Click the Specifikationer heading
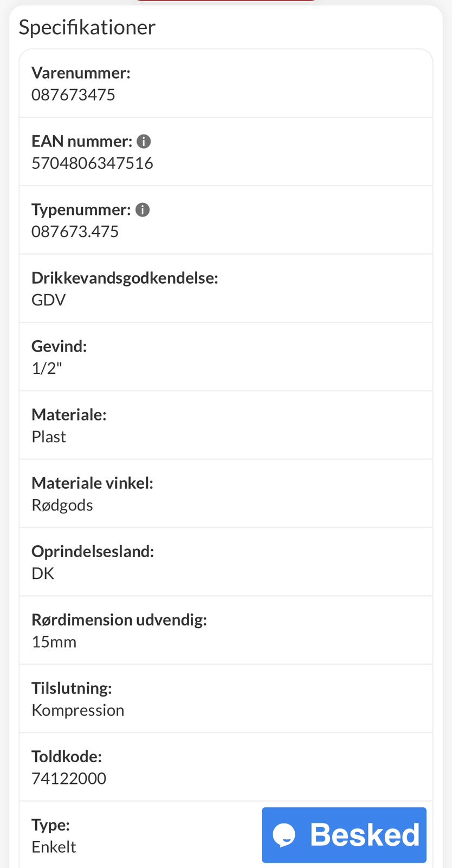Screen dimensions: 452x868 87,27
